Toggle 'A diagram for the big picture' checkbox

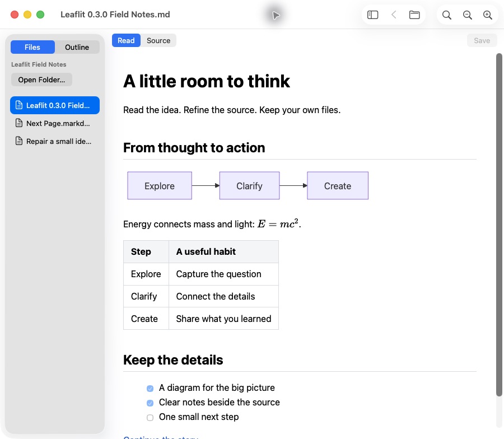tap(150, 388)
